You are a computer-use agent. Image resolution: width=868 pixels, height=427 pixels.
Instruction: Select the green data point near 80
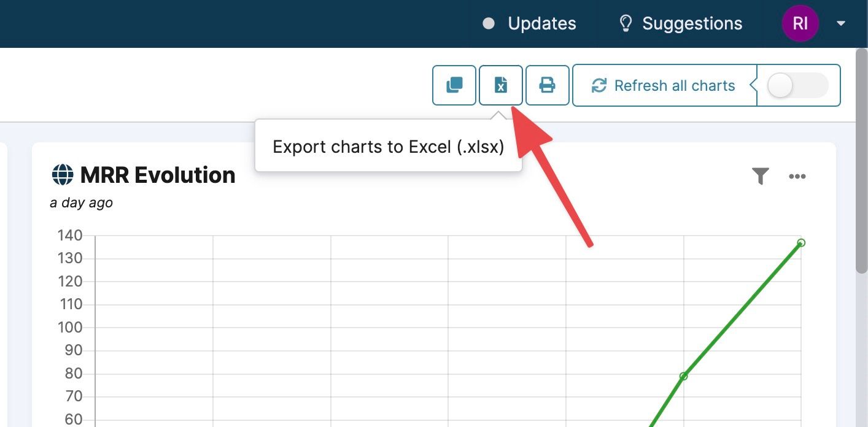[x=684, y=376]
